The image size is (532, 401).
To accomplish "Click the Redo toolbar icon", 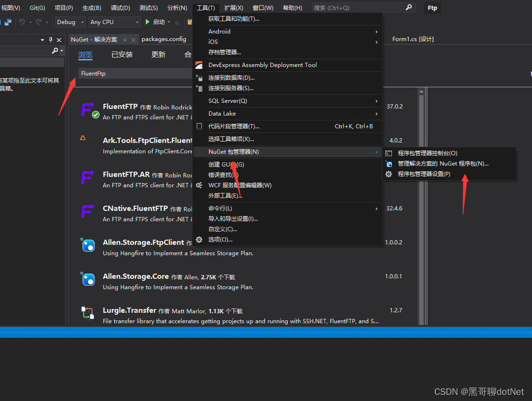I will [x=39, y=22].
